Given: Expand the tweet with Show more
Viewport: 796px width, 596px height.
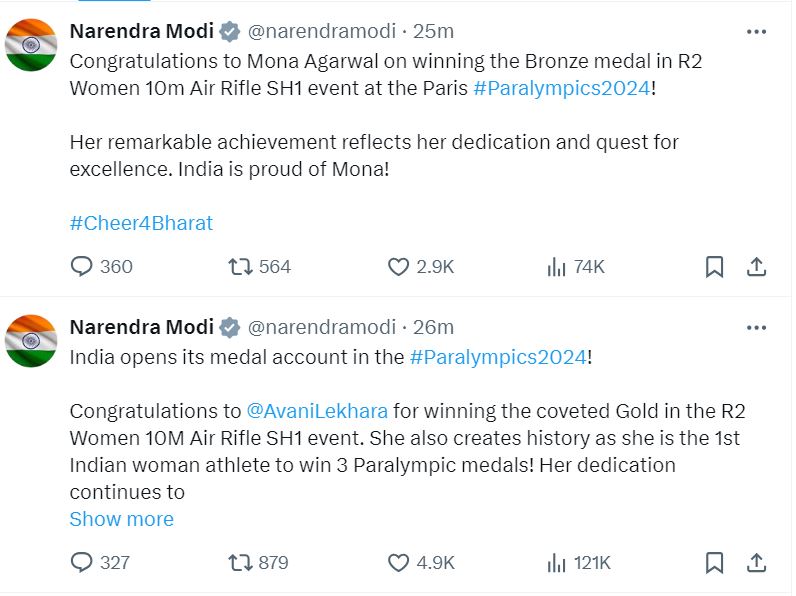Looking at the screenshot, I should click(121, 519).
